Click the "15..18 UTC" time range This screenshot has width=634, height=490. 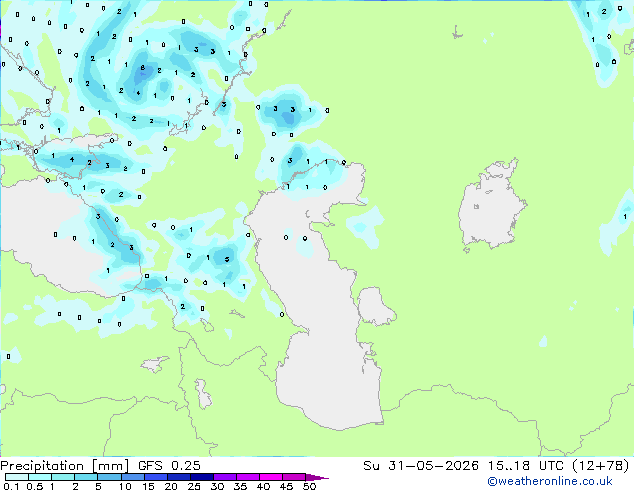[x=525, y=465]
